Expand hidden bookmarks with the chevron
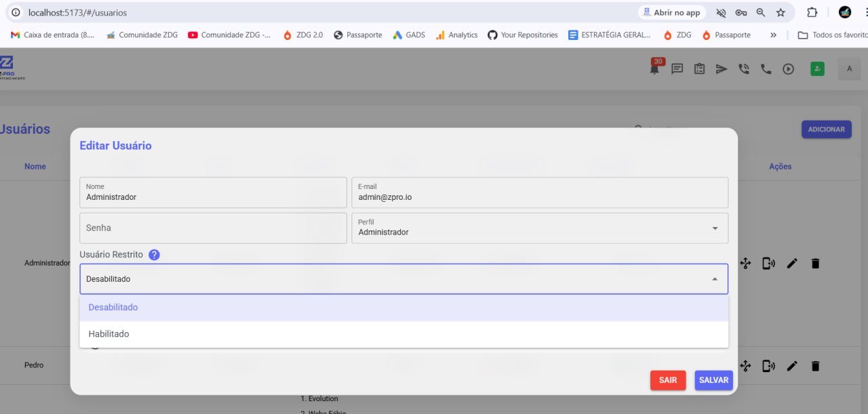 click(773, 35)
